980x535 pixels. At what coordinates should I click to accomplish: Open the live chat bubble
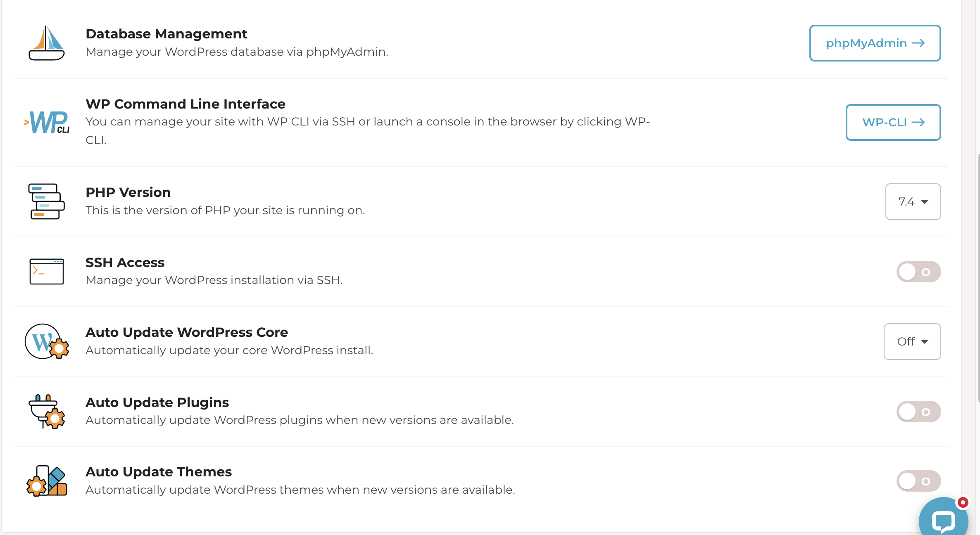click(944, 518)
